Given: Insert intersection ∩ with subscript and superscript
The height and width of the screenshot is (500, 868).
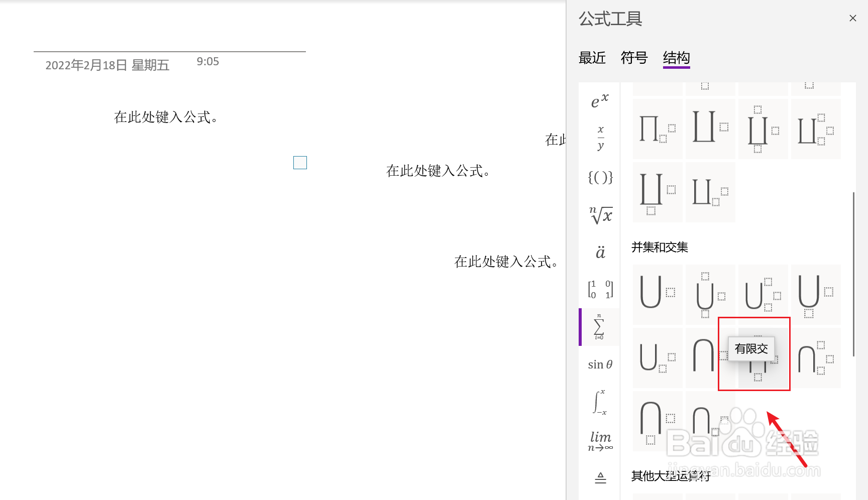Looking at the screenshot, I should [816, 358].
